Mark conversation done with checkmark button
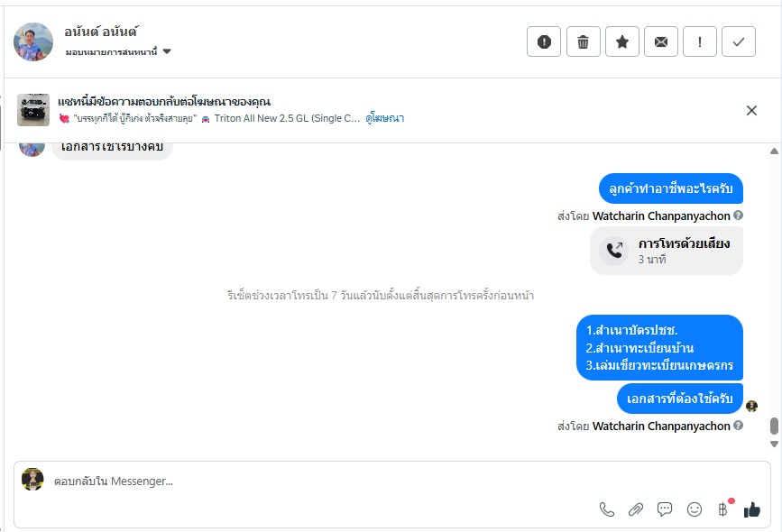The height and width of the screenshot is (532, 782). [739, 41]
